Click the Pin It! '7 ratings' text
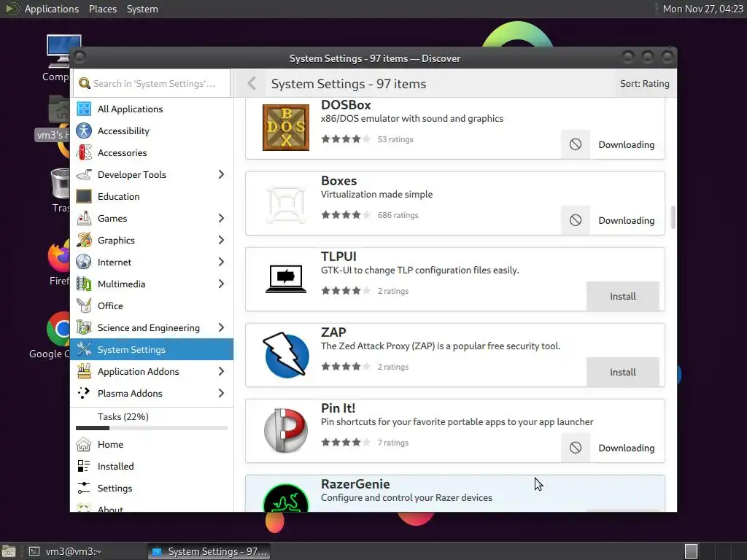 (x=393, y=443)
